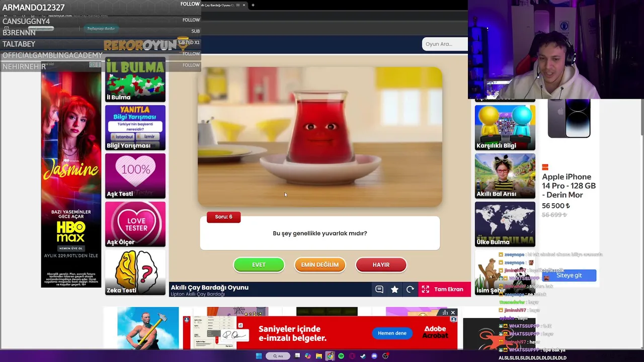Open the Bilgi Yarışması game thumbnail
Image resolution: width=644 pixels, height=362 pixels.
coord(135,128)
